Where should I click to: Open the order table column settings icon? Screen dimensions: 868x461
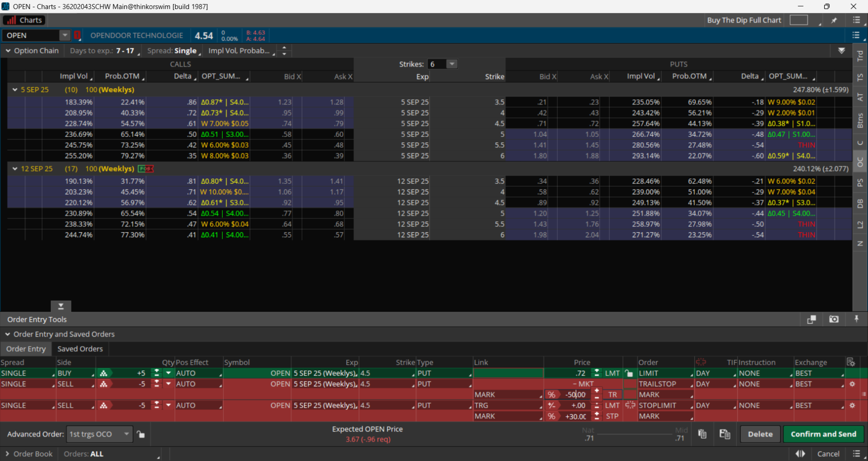click(x=851, y=362)
